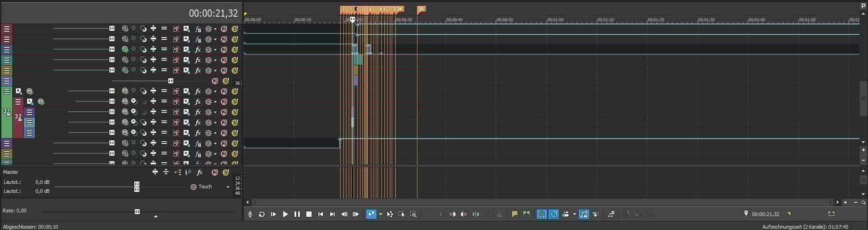868x230 pixels.
Task: Select the Selection Edit tool
Action: coord(402,214)
